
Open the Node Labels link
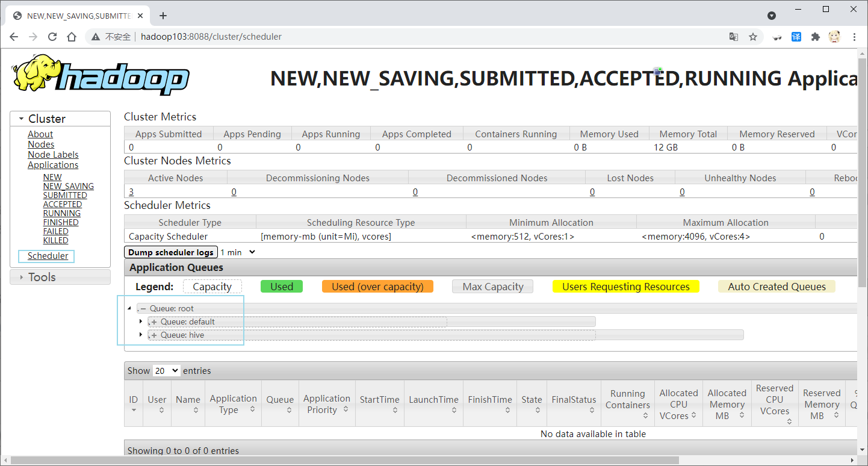point(53,155)
